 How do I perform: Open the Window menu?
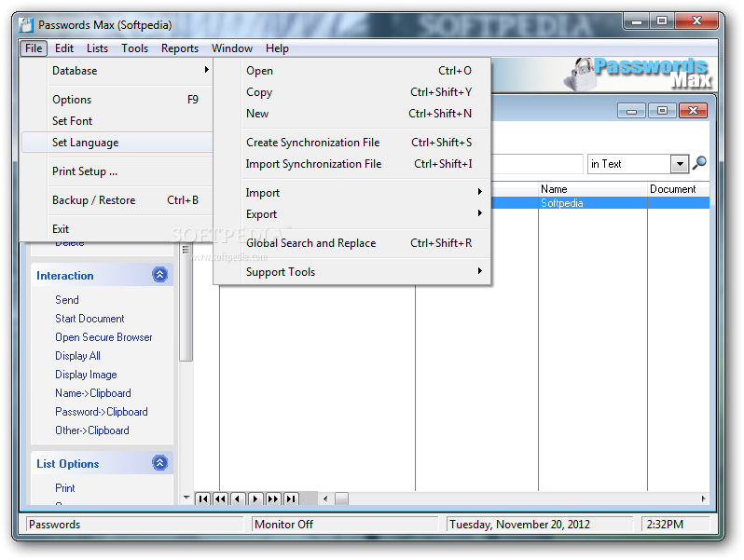coord(232,48)
